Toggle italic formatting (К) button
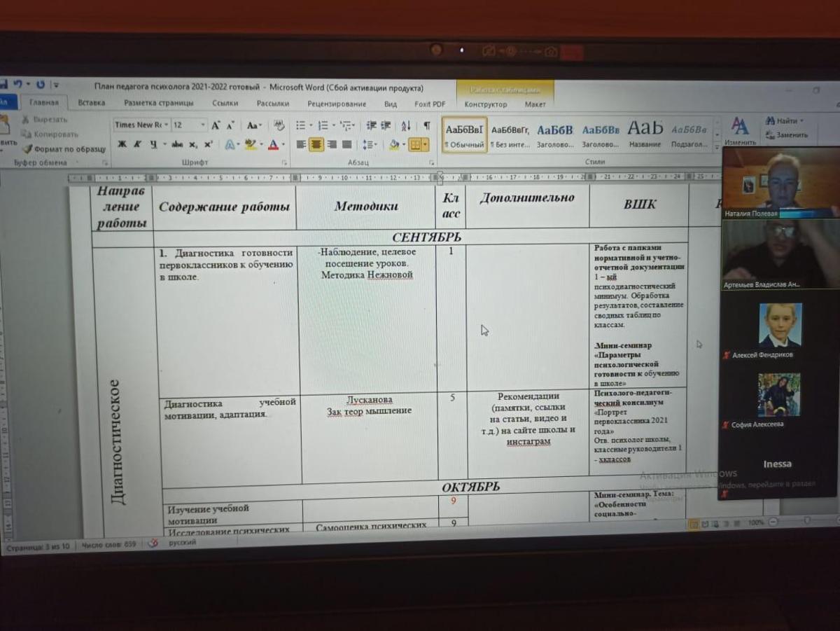The image size is (840, 631). tap(137, 145)
